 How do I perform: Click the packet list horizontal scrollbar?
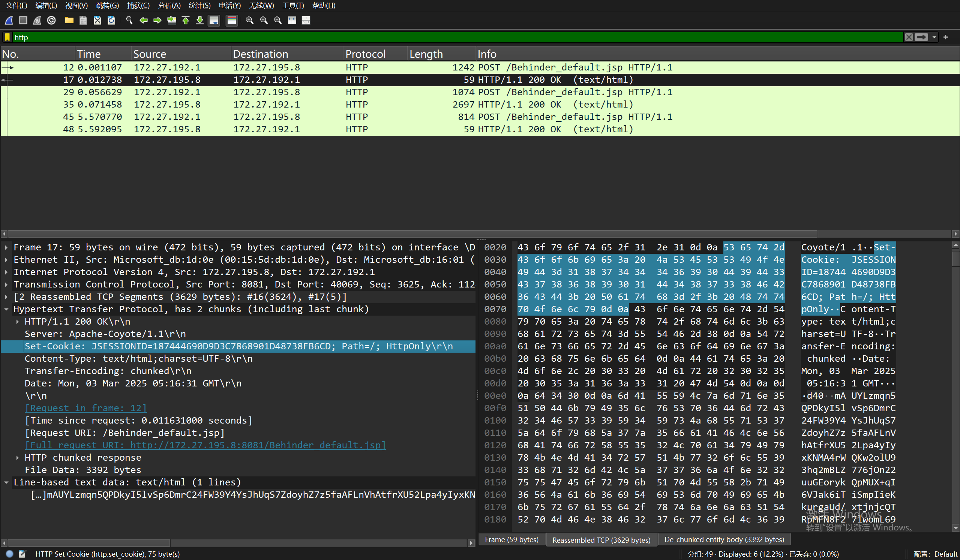pos(412,234)
